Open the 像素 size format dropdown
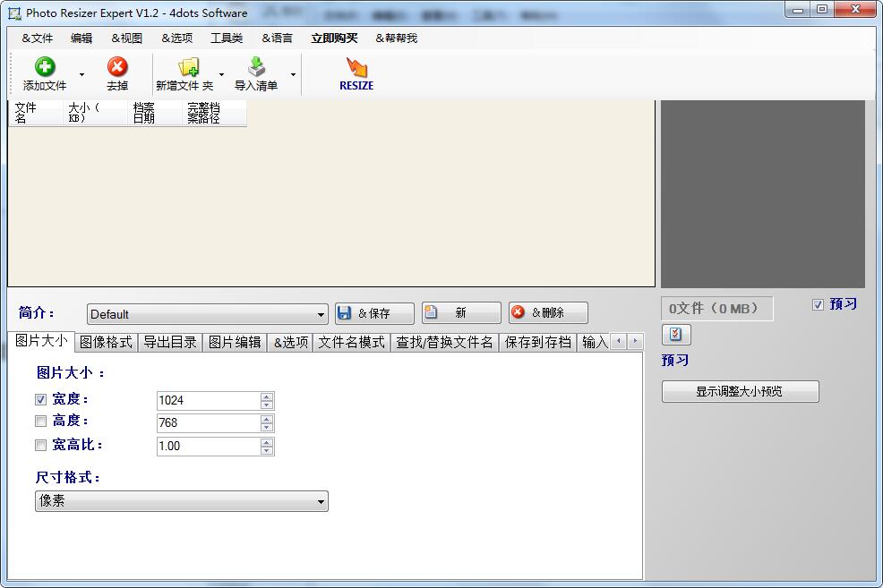Viewport: 883px width, 588px height. pos(181,501)
